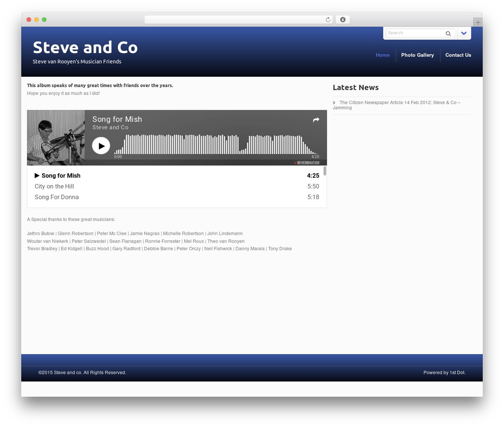Click the browser reload icon
Viewport: 504px width, 427px height.
[x=328, y=20]
